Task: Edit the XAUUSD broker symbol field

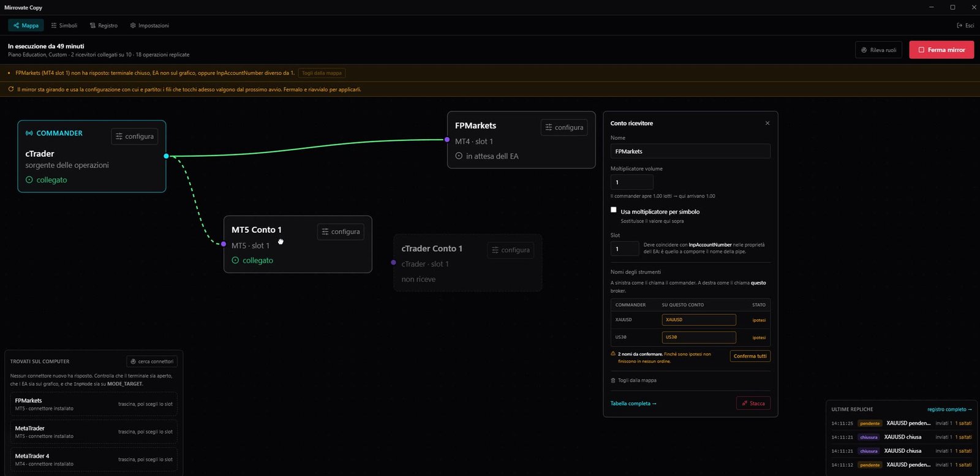Action: (x=699, y=320)
